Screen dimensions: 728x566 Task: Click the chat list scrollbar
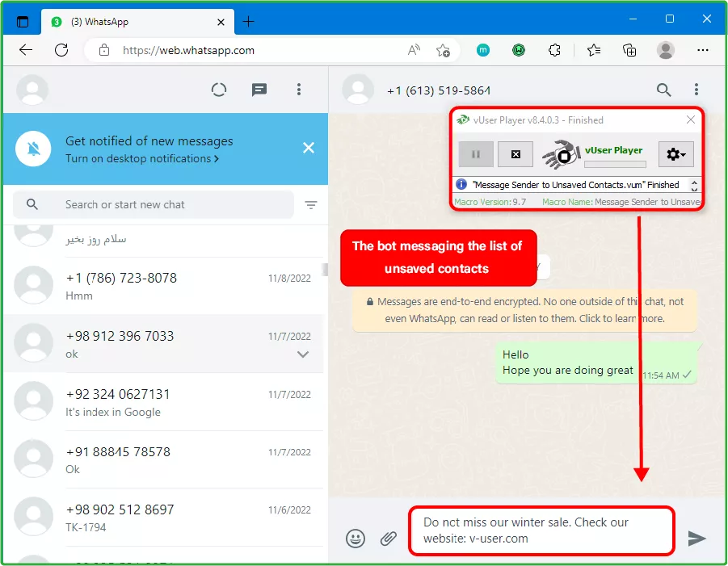coord(325,269)
